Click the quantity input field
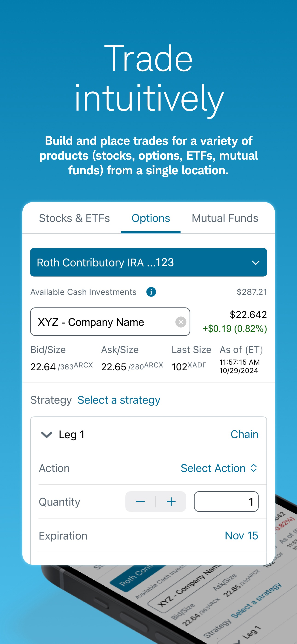This screenshot has height=644, width=297. click(226, 501)
